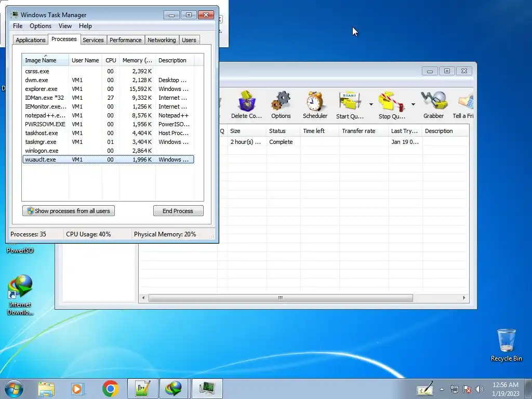Image resolution: width=532 pixels, height=399 pixels.
Task: Select the csrss.exe process row
Action: coord(108,71)
